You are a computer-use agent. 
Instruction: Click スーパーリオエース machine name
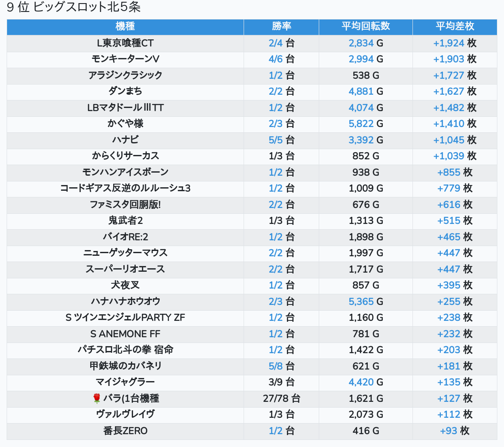coord(126,270)
